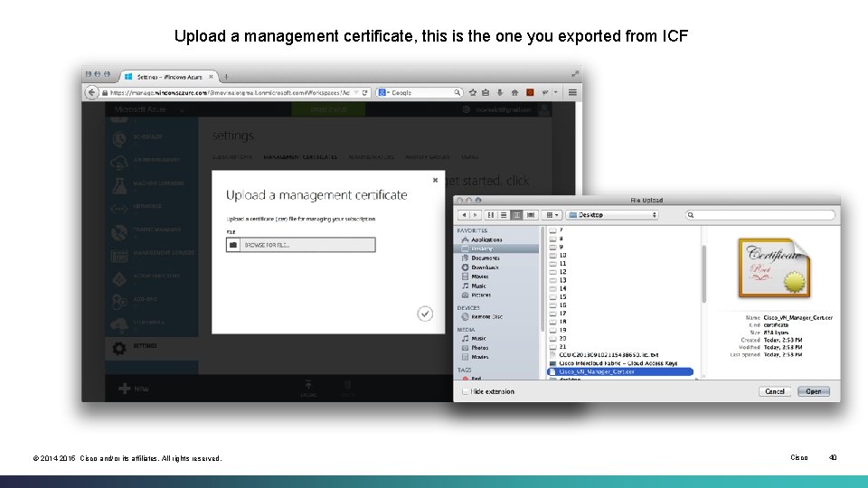Select Photos under Media

(479, 347)
